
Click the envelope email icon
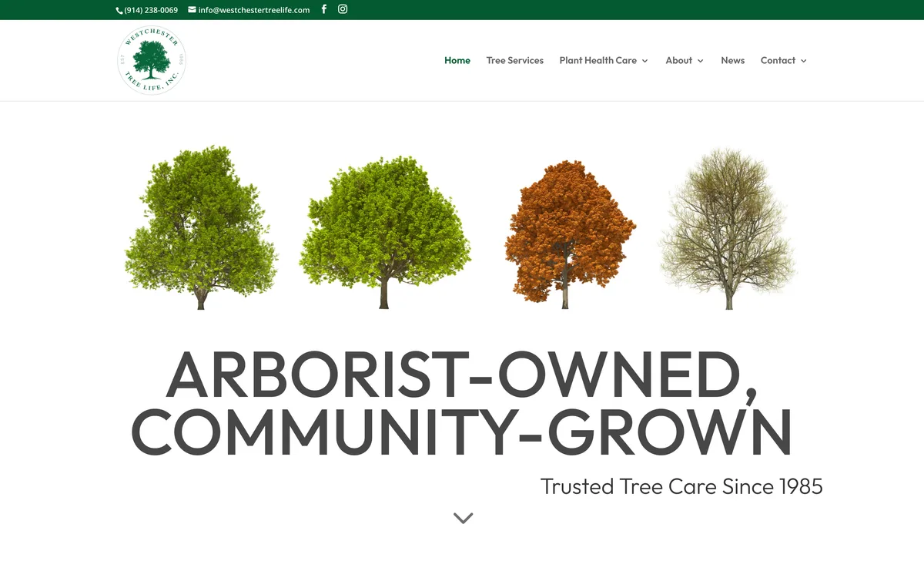(x=192, y=10)
